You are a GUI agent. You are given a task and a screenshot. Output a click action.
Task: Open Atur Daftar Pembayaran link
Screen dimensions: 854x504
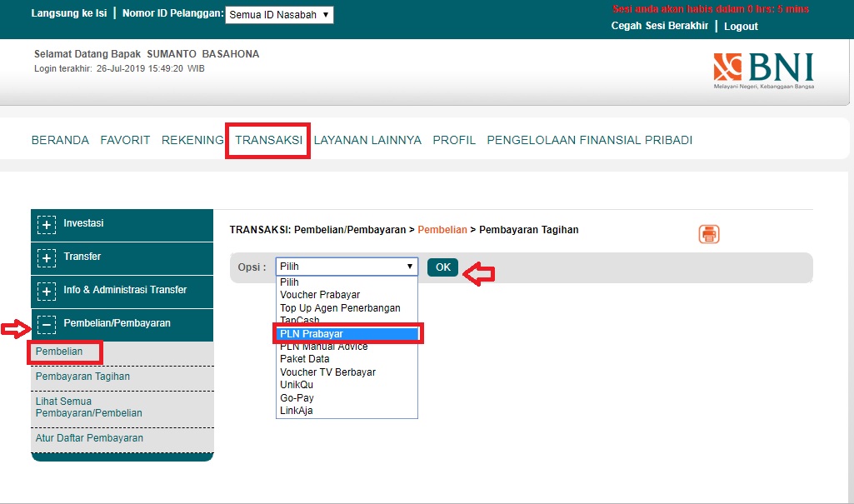click(x=89, y=438)
